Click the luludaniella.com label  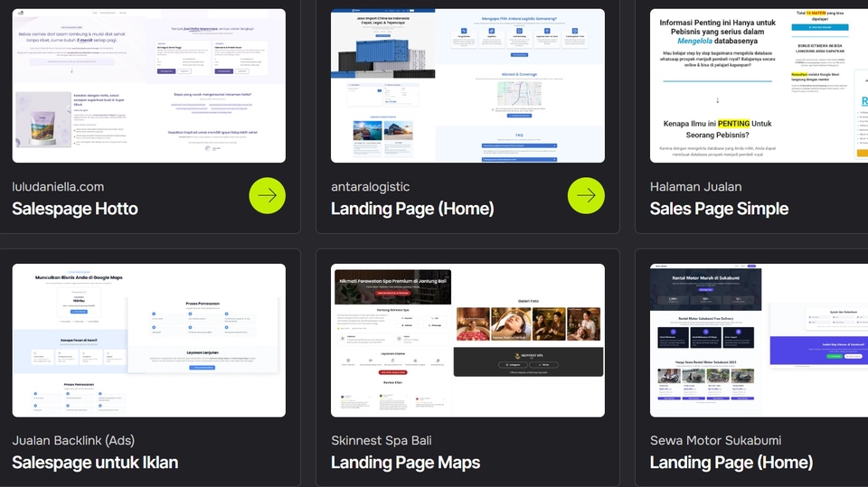tap(58, 187)
